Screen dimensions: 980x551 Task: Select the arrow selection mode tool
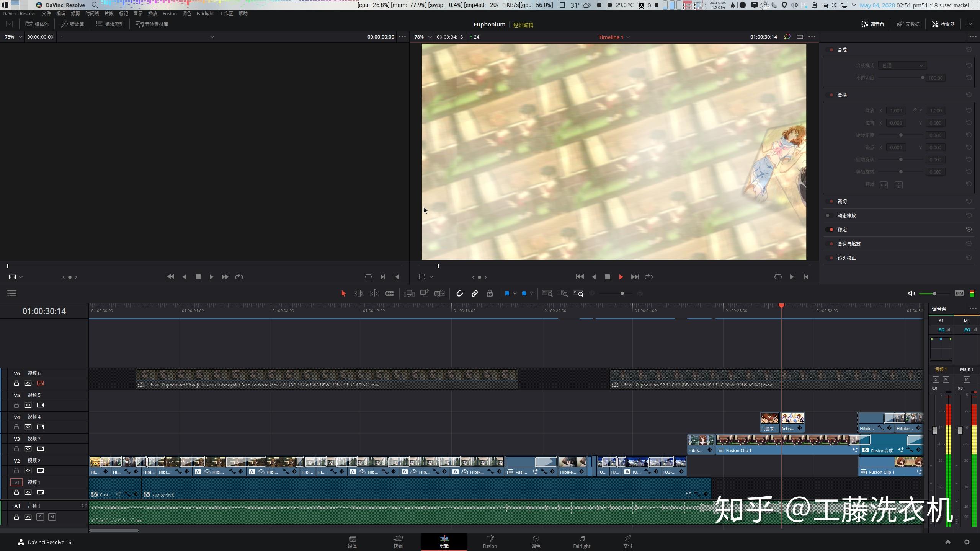tap(343, 293)
